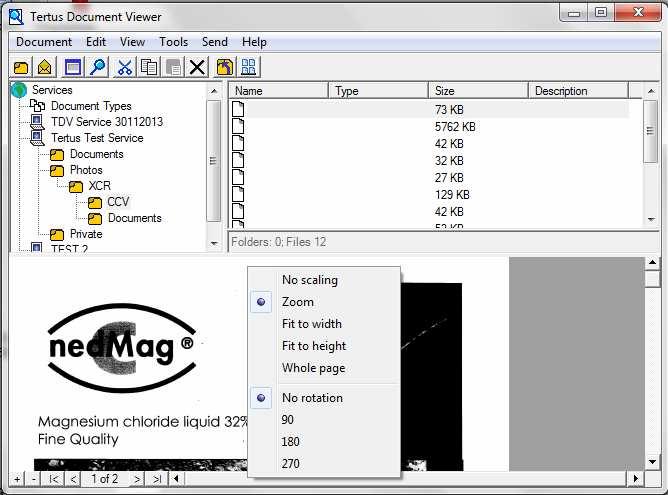Go to the first page button

pos(54,479)
